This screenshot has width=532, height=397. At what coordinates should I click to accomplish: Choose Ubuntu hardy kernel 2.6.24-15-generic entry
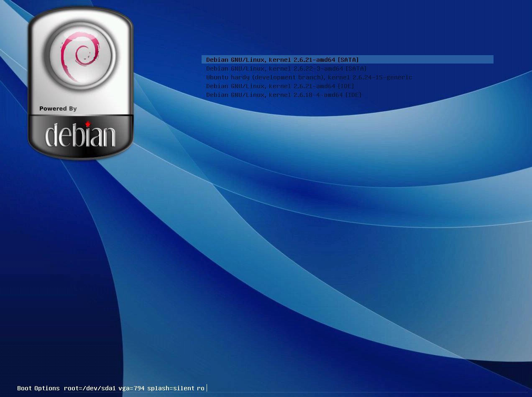tap(309, 77)
